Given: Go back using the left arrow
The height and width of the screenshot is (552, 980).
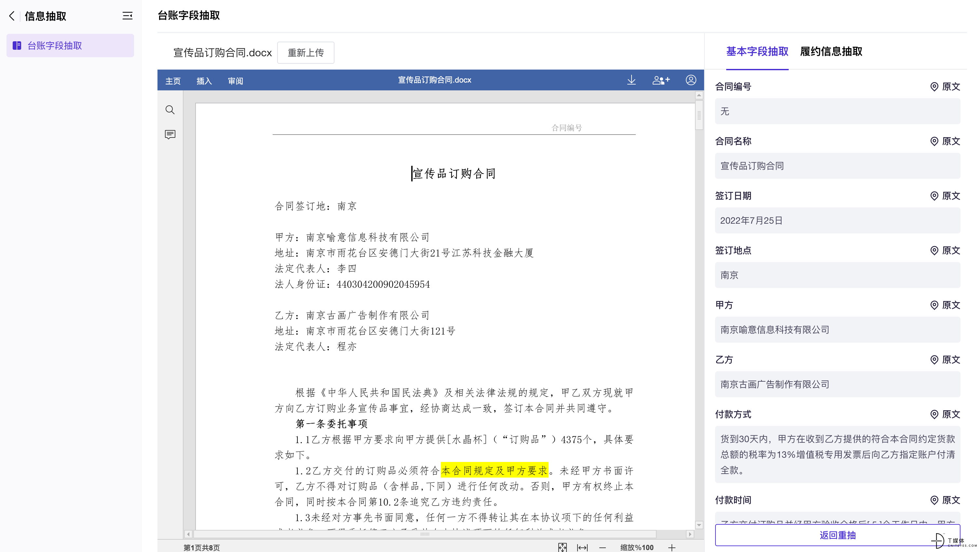Looking at the screenshot, I should (x=12, y=16).
